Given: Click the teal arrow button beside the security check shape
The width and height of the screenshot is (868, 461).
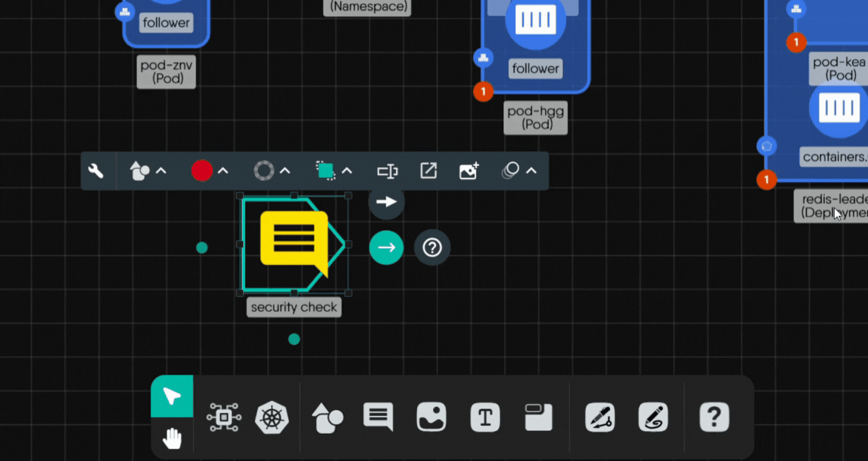Looking at the screenshot, I should [386, 247].
